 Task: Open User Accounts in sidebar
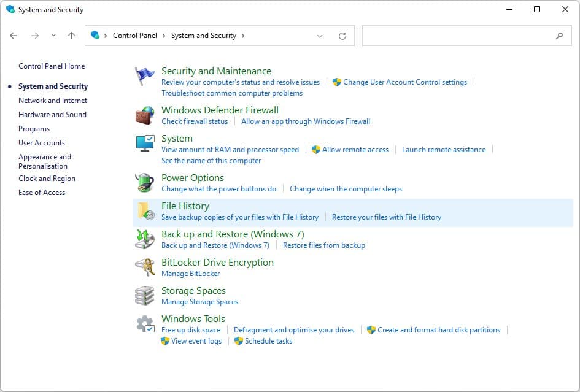(42, 143)
